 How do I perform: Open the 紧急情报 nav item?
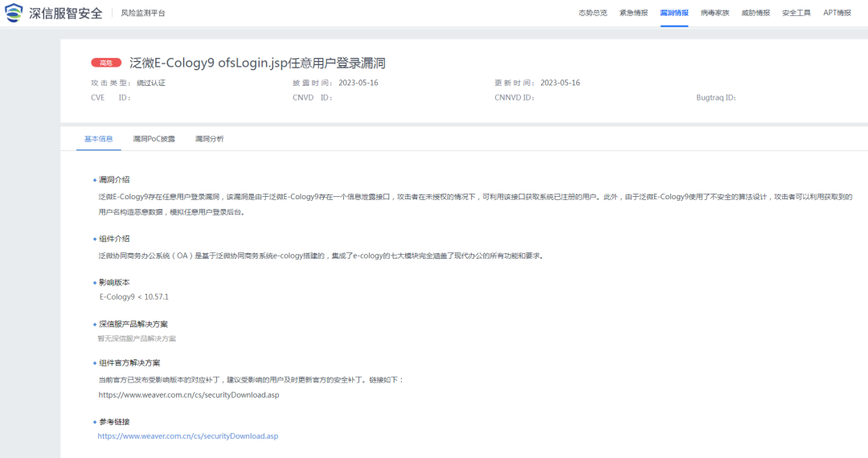pos(633,13)
